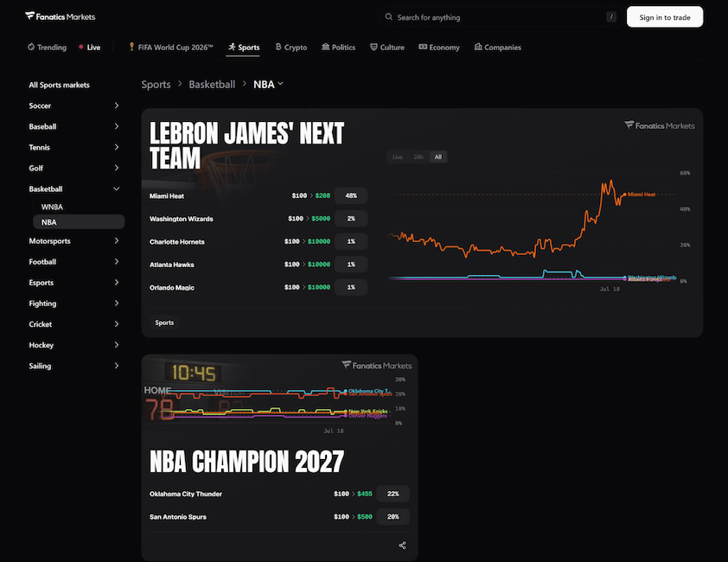Click the Washington Wizards 2% button
Screen dimensions: 728x562
351,219
